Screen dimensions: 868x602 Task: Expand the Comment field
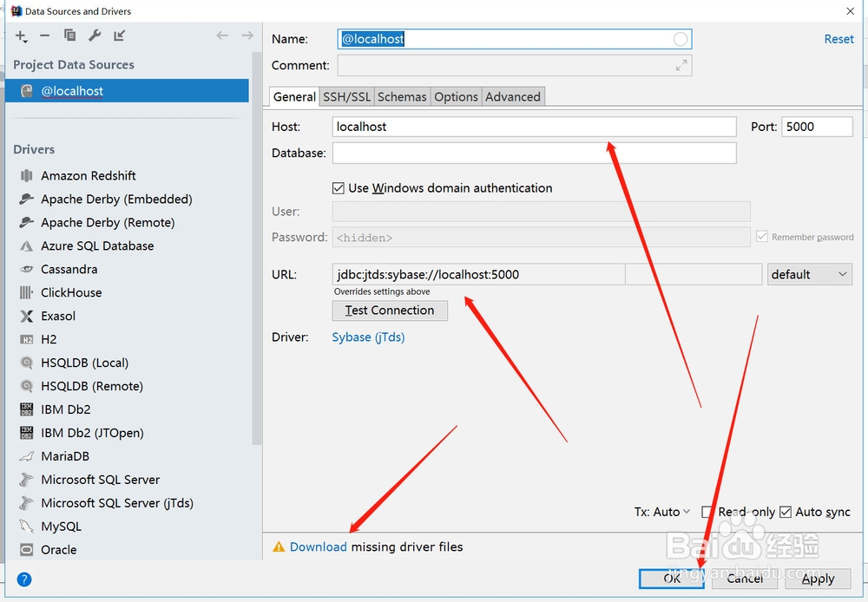[x=681, y=65]
